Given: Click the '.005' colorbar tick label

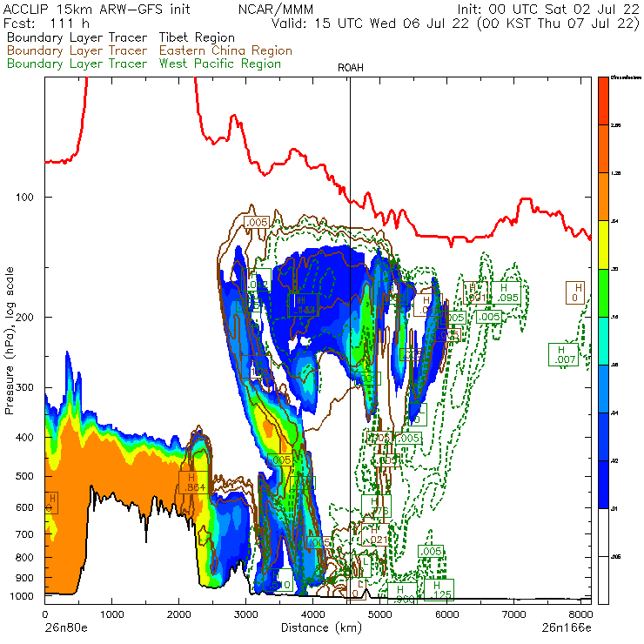Looking at the screenshot, I should [615, 557].
